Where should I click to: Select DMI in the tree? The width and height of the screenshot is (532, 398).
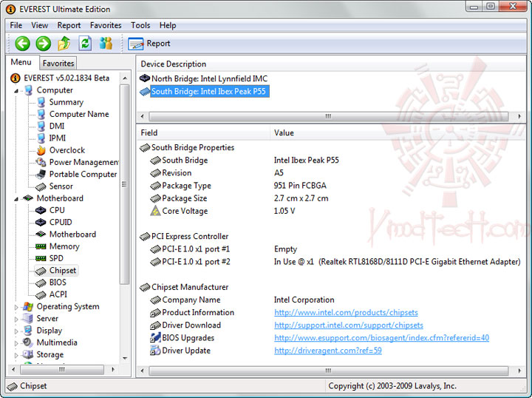pos(57,127)
